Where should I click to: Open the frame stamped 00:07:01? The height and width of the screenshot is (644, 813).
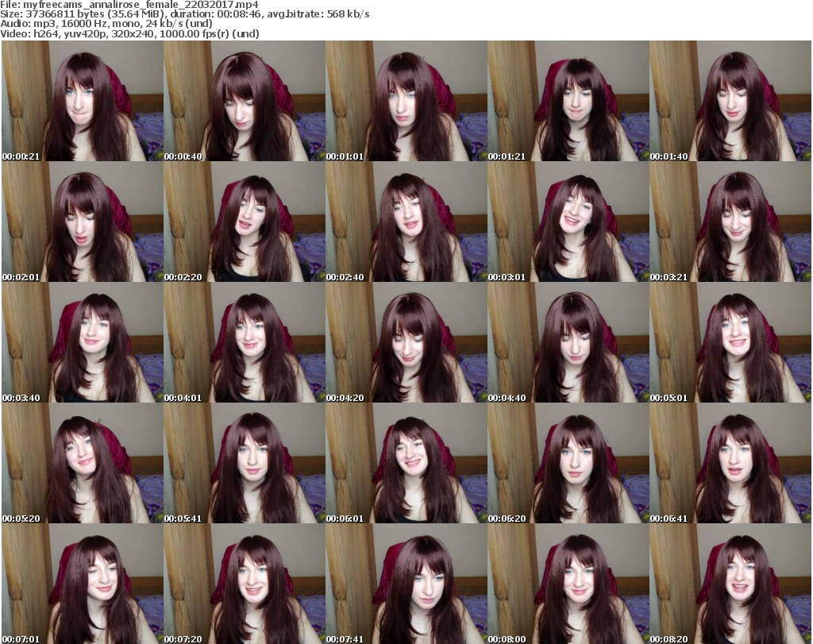coord(83,584)
